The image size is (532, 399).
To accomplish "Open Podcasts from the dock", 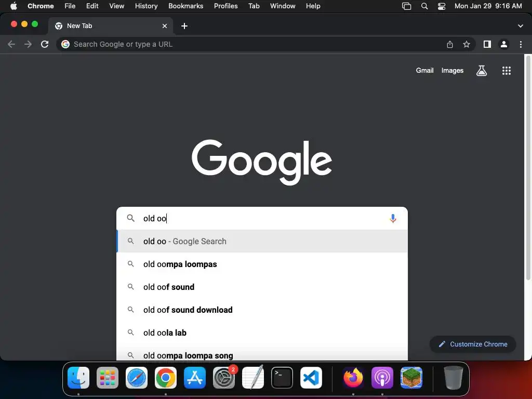I will click(382, 378).
